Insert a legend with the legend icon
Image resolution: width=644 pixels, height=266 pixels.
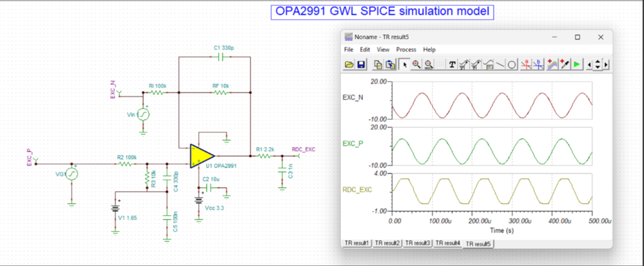click(488, 65)
